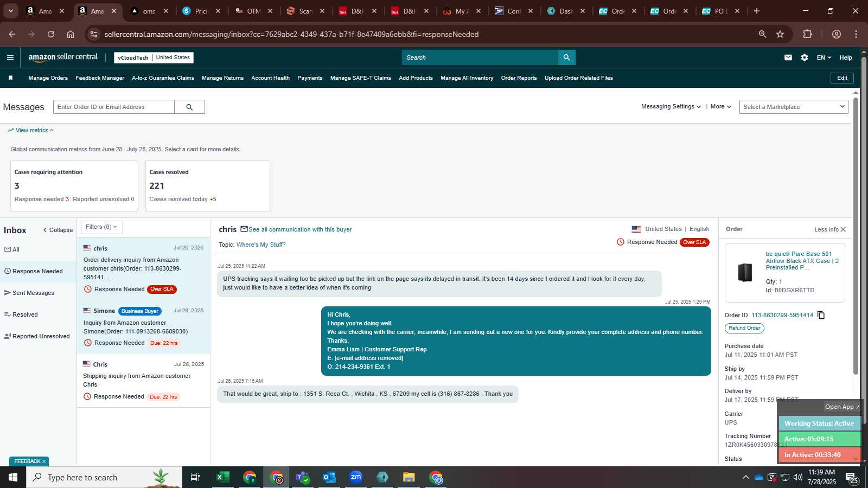Open the be quiet! Pure Base 501 product link
Viewport: 868px width, 488px height.
(x=802, y=261)
